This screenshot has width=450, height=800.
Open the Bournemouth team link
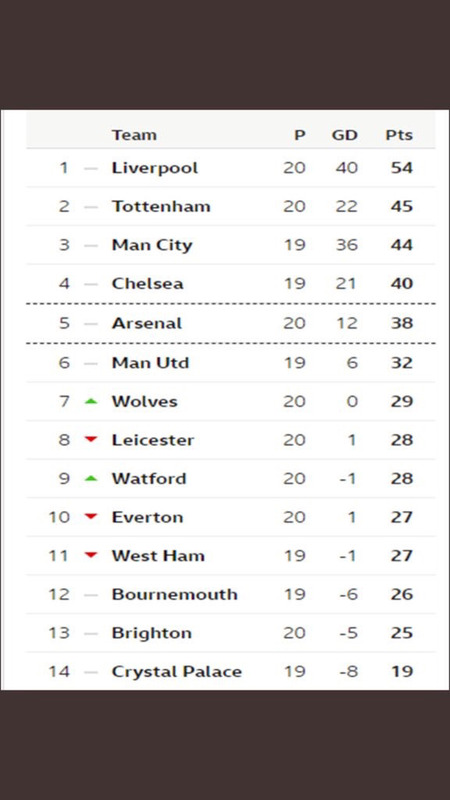tap(174, 594)
